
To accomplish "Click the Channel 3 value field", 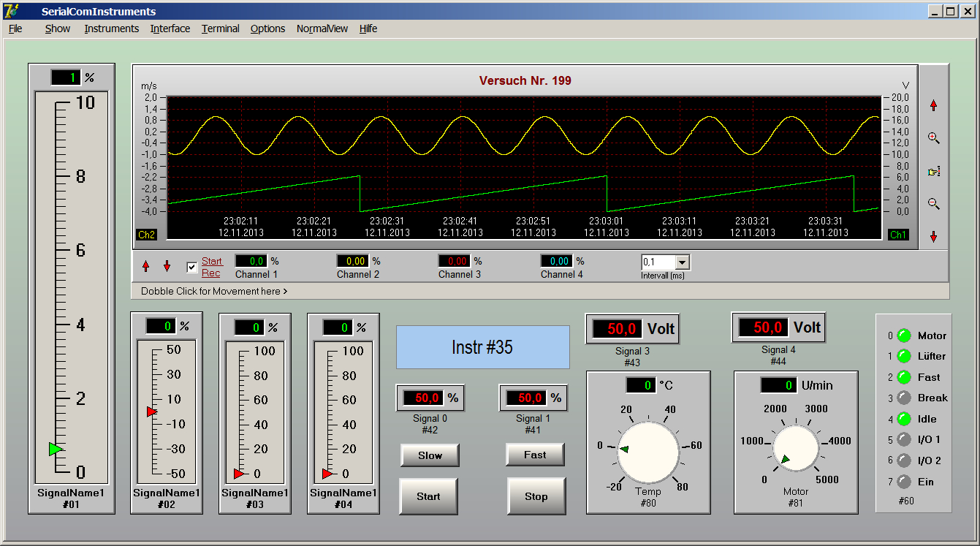I will [455, 261].
